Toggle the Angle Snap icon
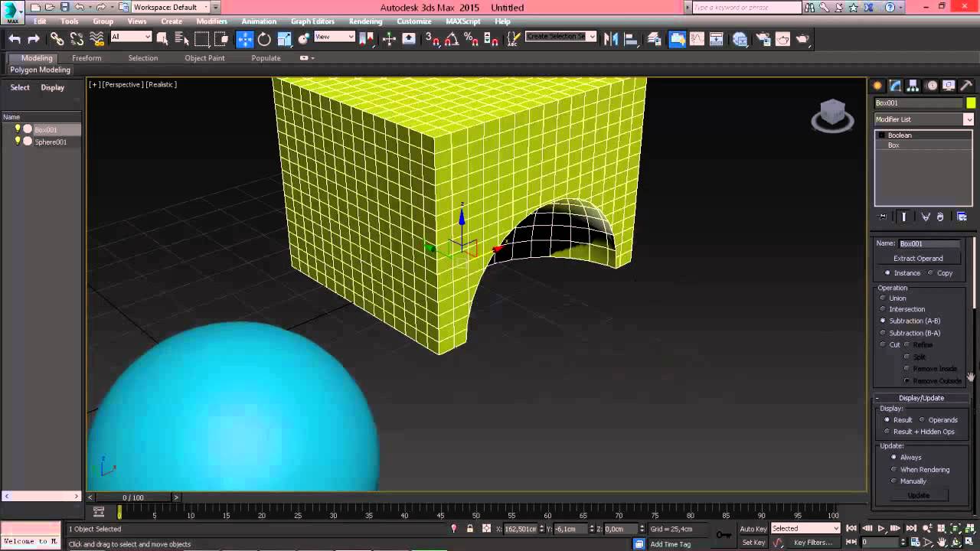The width and height of the screenshot is (980, 551). [452, 39]
